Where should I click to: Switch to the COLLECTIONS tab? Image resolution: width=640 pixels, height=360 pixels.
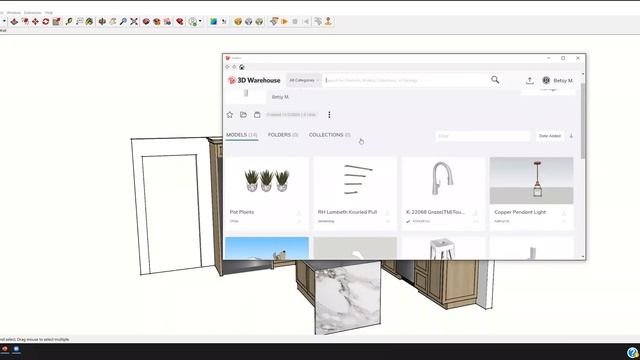[330, 135]
